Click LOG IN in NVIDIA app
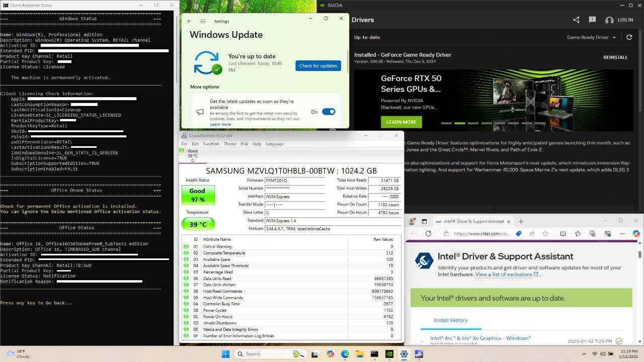This screenshot has height=362, width=644. point(625,20)
